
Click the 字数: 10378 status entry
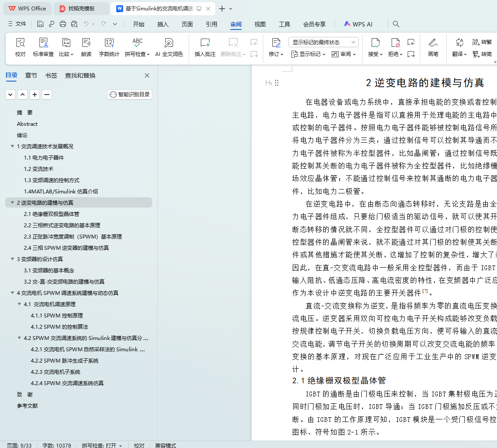(x=57, y=445)
